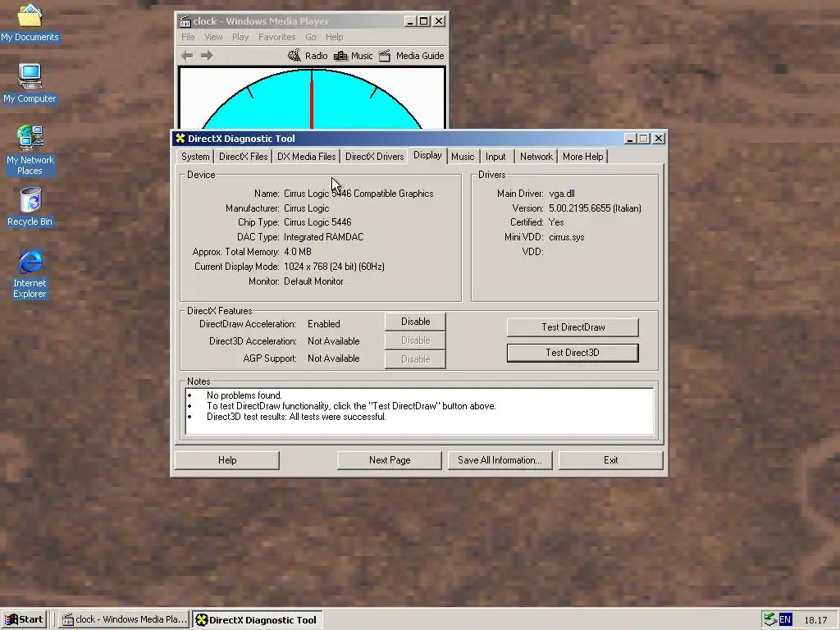This screenshot has height=630, width=840.
Task: Select clock - Windows Media Player taskbar button
Action: pos(125,620)
